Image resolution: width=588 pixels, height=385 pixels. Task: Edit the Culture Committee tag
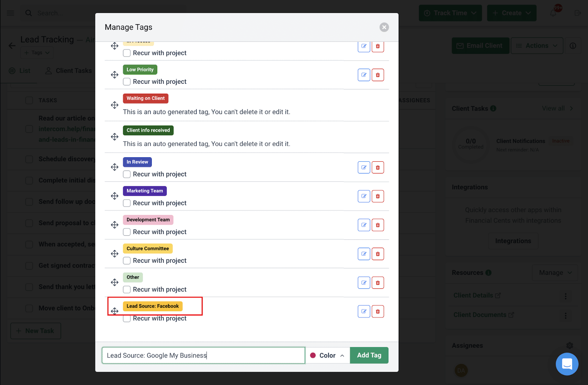click(364, 254)
